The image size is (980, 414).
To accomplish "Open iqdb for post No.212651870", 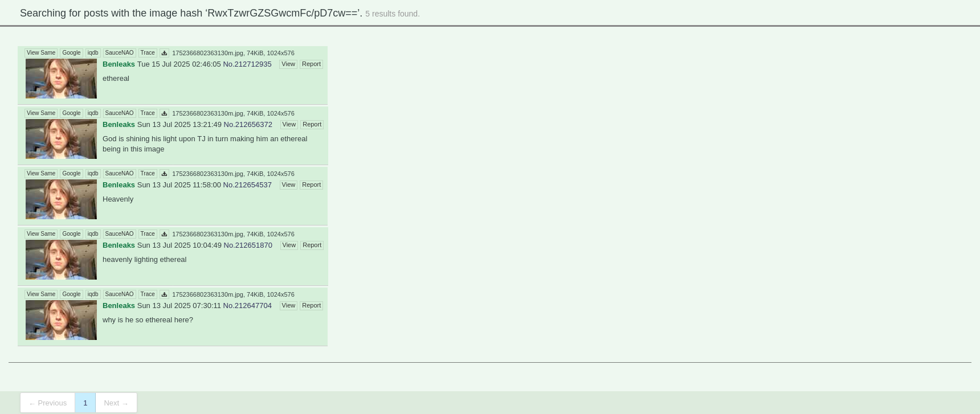I will point(93,234).
